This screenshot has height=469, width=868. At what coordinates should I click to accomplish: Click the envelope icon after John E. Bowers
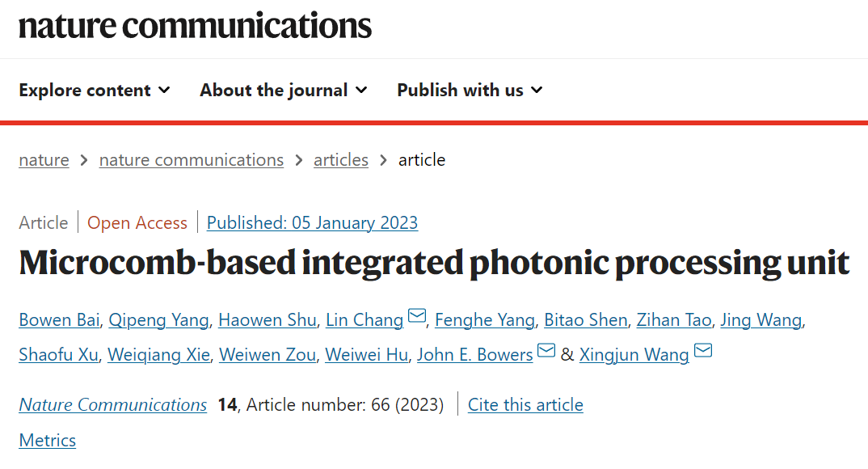(x=547, y=350)
